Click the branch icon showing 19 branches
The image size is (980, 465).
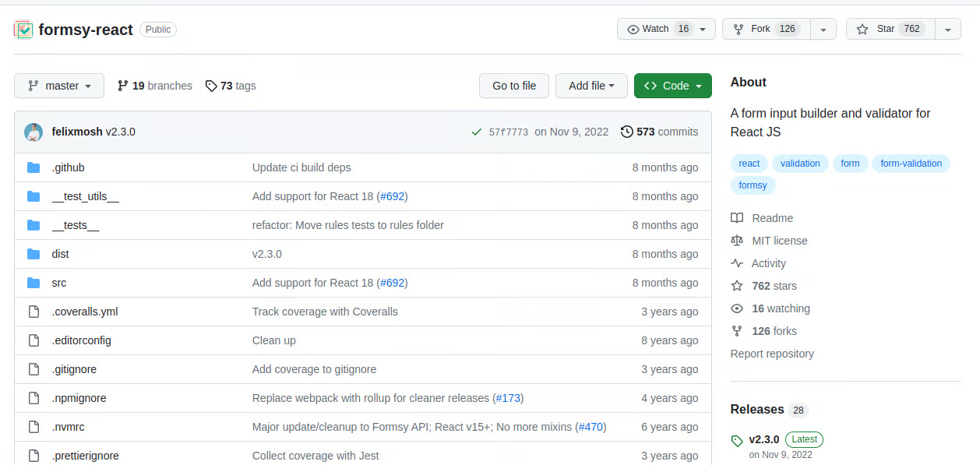click(124, 86)
